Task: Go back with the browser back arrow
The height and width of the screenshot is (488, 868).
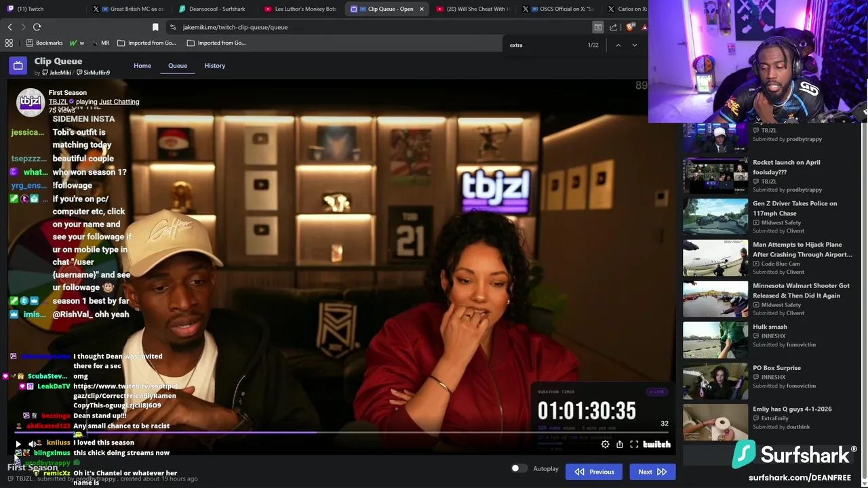Action: click(10, 27)
